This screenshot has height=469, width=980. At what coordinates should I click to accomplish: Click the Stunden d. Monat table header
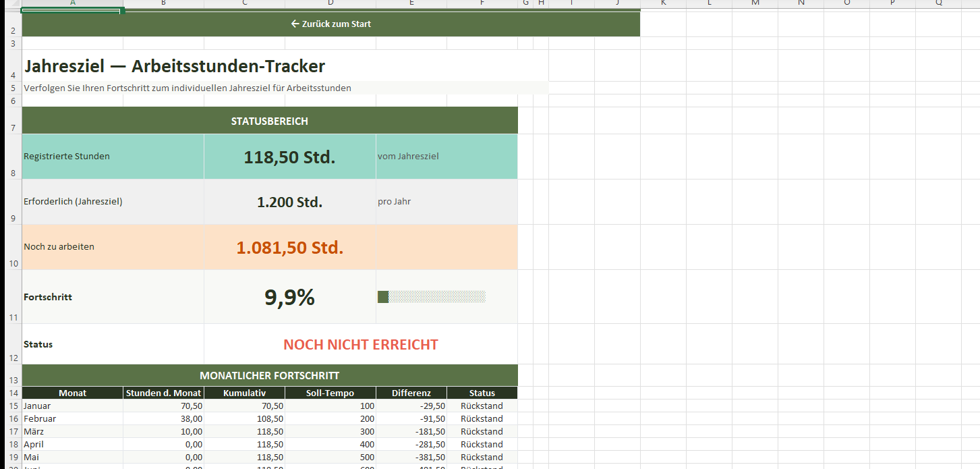[x=163, y=393]
